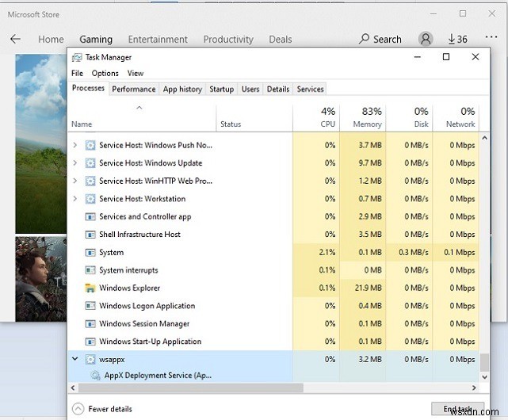This screenshot has width=508, height=420.
Task: Click the horizontal scrollbar left arrow
Action: tap(73, 388)
